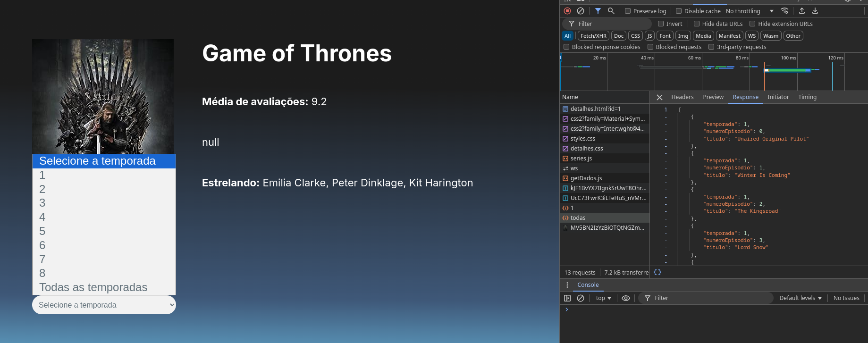Toggle console sidebar icon
The height and width of the screenshot is (343, 868).
[x=567, y=298]
